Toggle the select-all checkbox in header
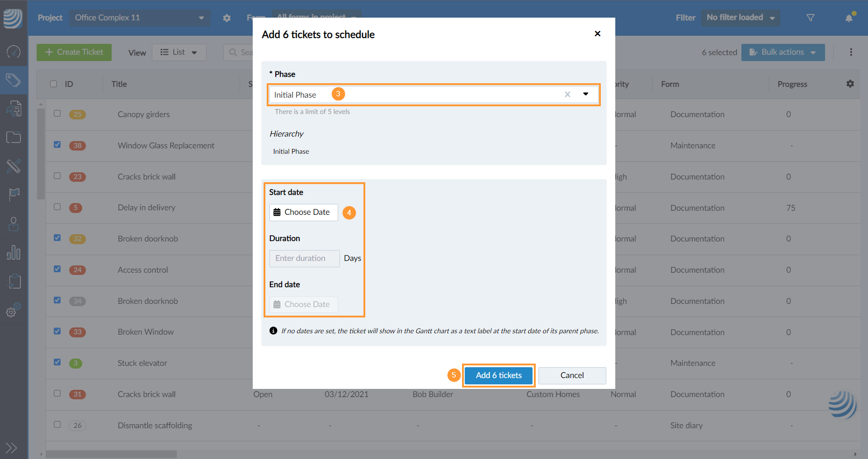 tap(53, 84)
